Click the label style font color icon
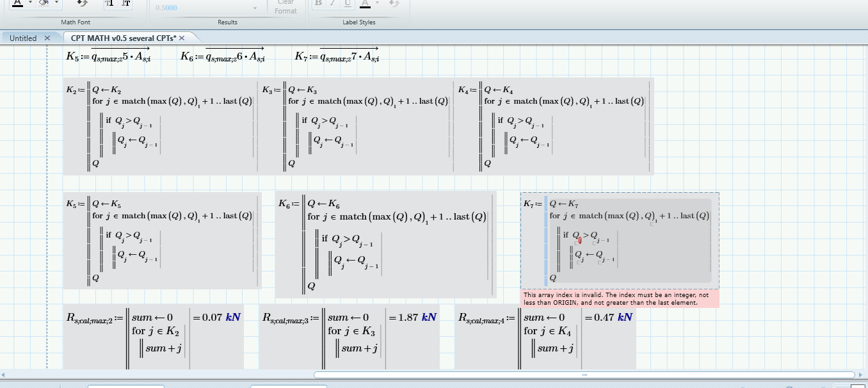 364,3
